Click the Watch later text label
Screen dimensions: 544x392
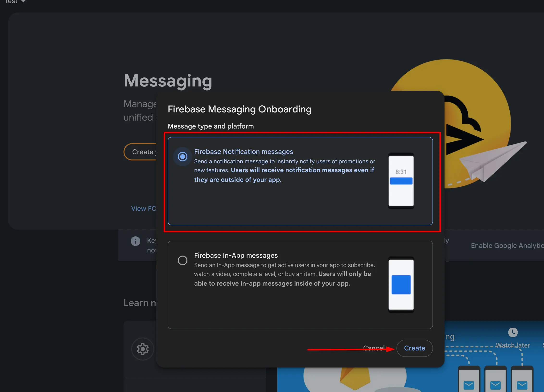pos(513,345)
